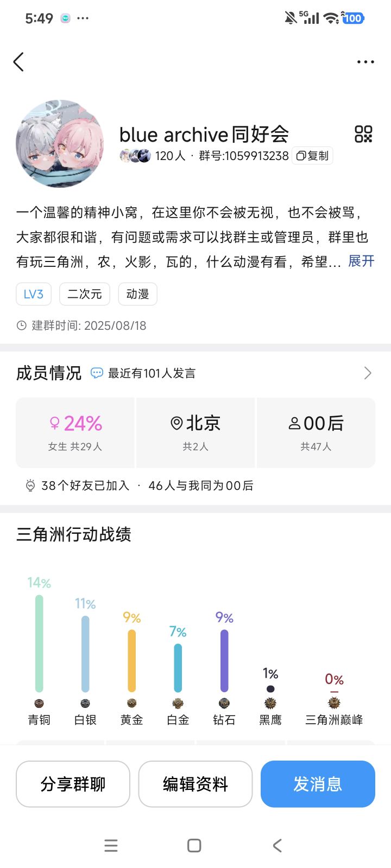Tap the 00后 age group card
The height and width of the screenshot is (868, 391).
point(316,432)
